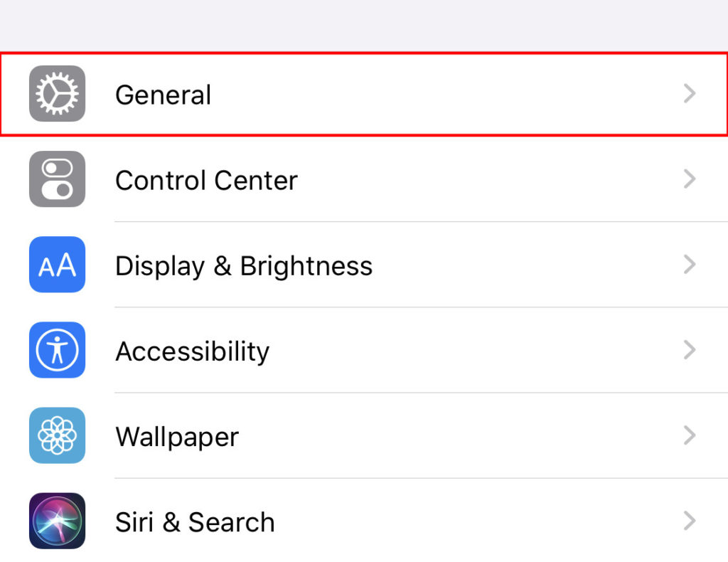Screen dimensions: 728x562
Task: Select the General menu entry
Action: 163,95
